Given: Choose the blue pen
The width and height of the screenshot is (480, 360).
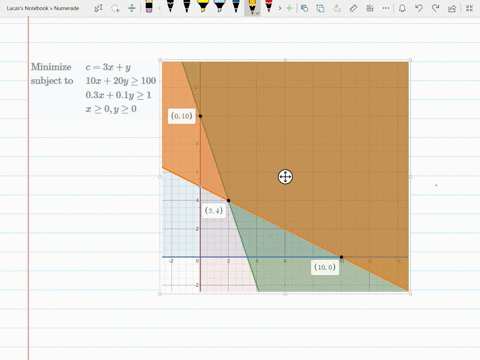Looking at the screenshot, I should 236,6.
